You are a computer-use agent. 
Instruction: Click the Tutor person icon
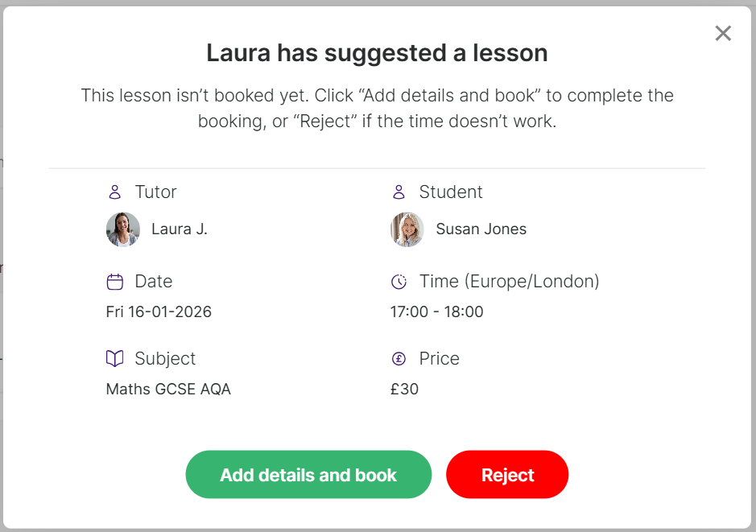point(115,192)
